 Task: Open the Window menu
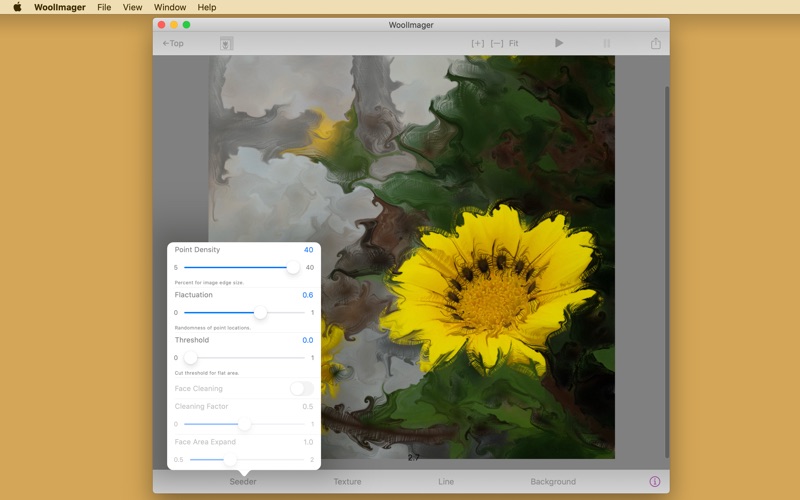click(170, 7)
